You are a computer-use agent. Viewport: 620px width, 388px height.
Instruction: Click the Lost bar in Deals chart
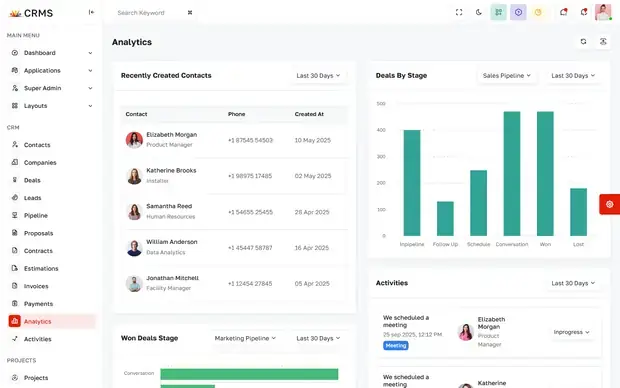click(578, 212)
